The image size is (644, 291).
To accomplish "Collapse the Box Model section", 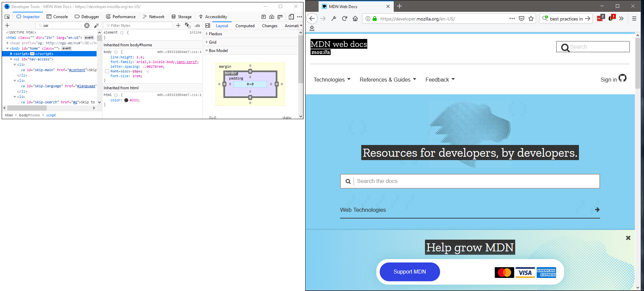I will coord(218,51).
